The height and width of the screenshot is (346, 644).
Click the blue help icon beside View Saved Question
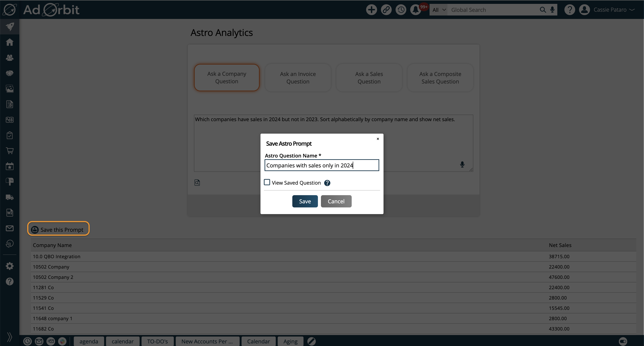tap(327, 183)
